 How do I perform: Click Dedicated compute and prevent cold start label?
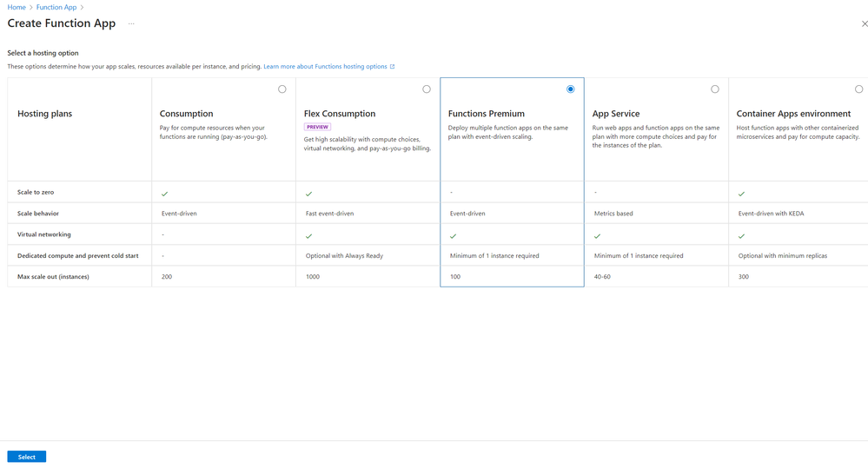[77, 255]
